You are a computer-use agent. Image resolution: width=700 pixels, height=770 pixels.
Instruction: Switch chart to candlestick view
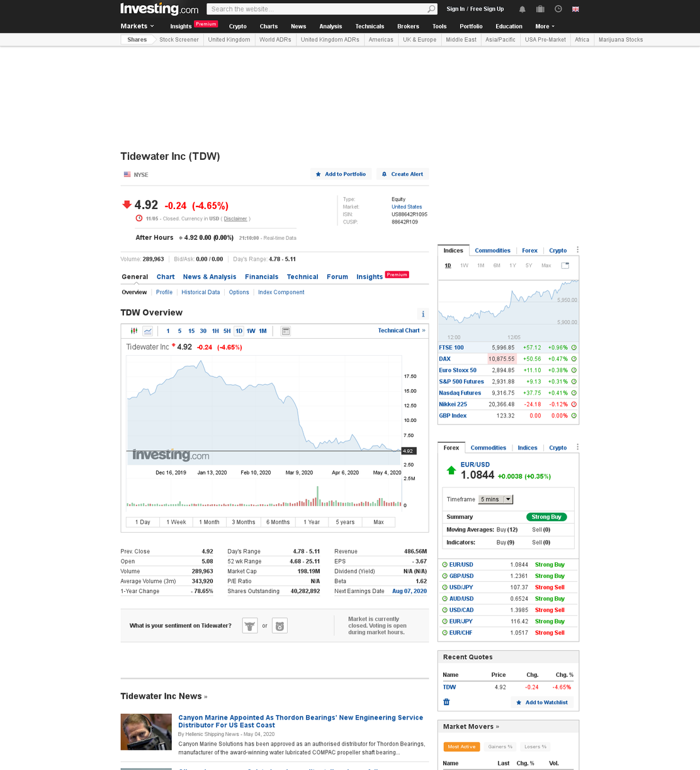pyautogui.click(x=134, y=331)
